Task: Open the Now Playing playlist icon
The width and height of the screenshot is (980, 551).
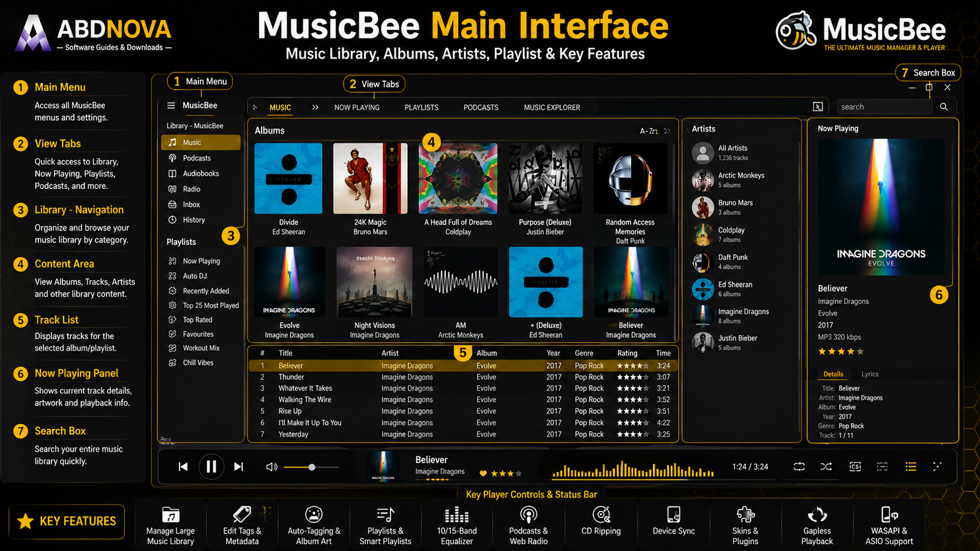Action: click(x=173, y=261)
